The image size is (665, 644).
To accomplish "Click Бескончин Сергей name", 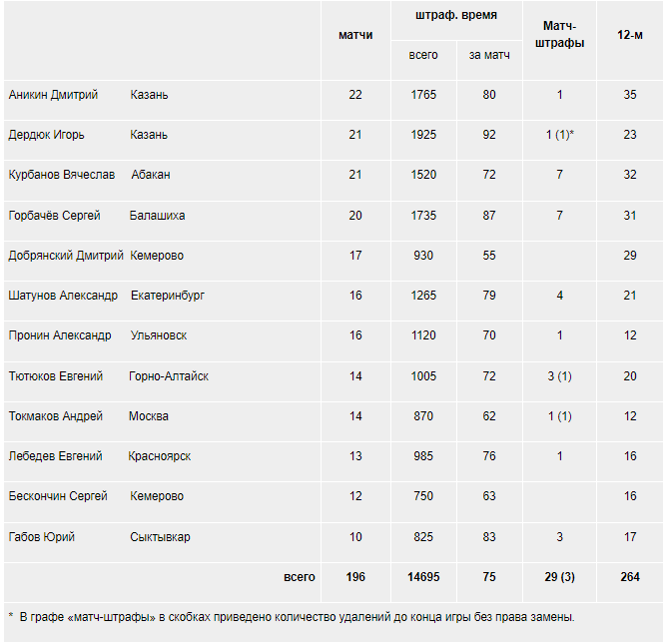I will click(58, 495).
